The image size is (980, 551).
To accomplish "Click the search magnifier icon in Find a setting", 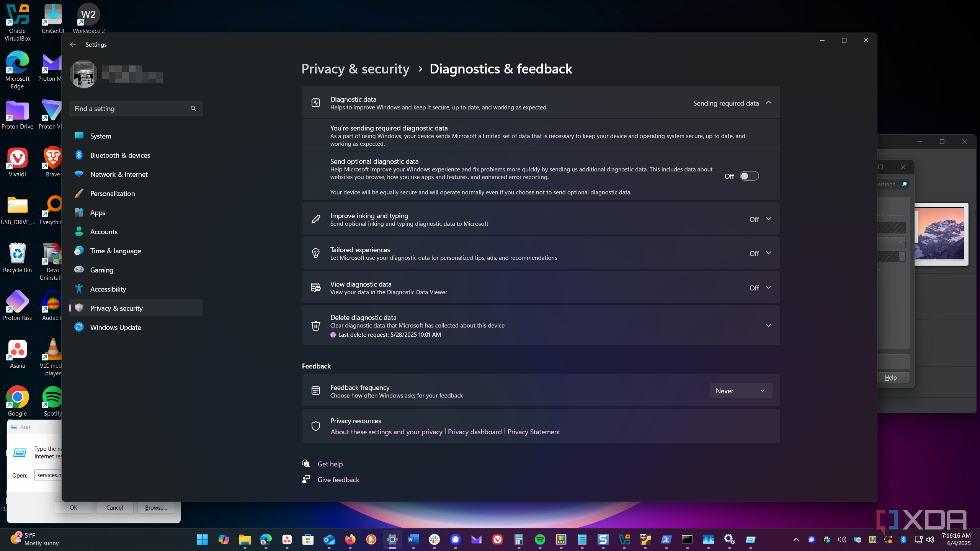I will (193, 109).
